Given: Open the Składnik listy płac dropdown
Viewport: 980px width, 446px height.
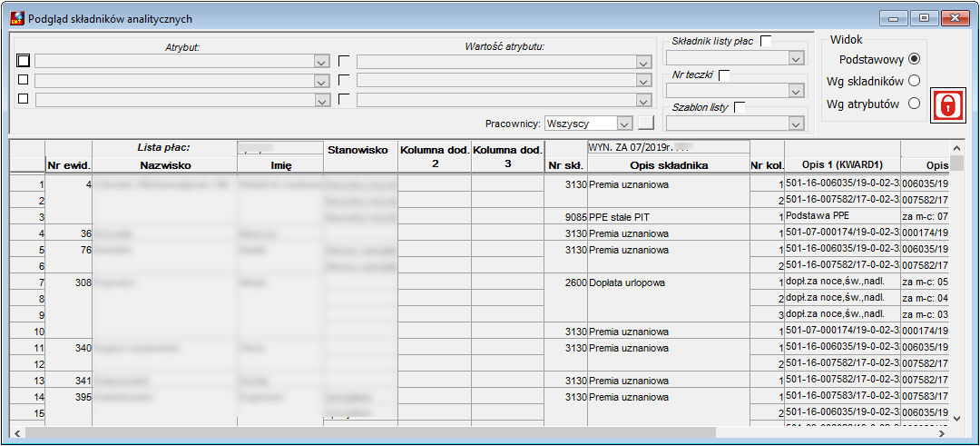Looking at the screenshot, I should 795,58.
